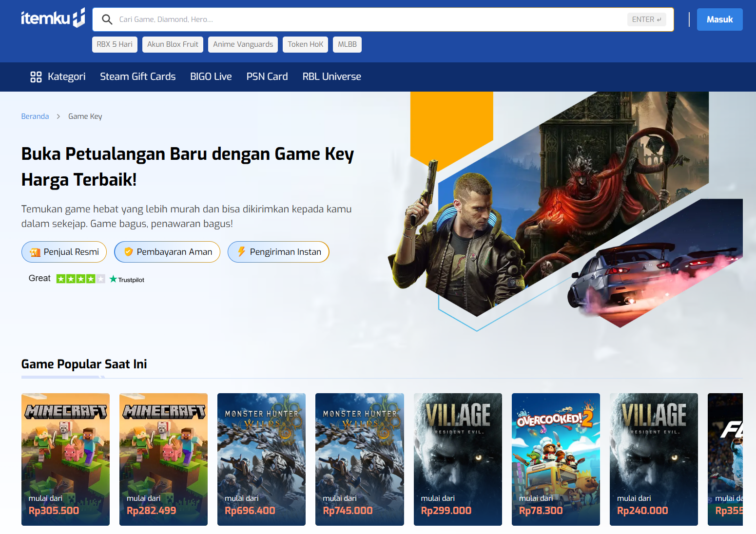
Task: Open the Overcooked 2 game card
Action: (556, 459)
